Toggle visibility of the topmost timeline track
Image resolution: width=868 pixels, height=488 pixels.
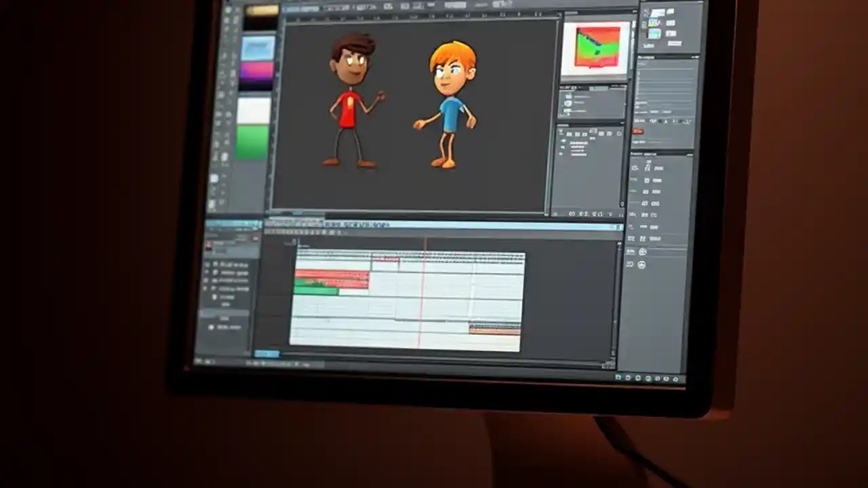tap(207, 265)
